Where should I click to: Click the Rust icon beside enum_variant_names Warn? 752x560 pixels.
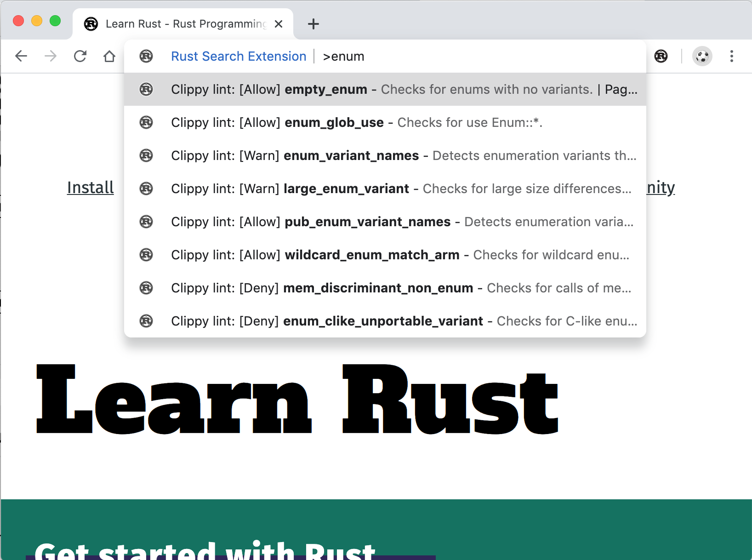(146, 155)
